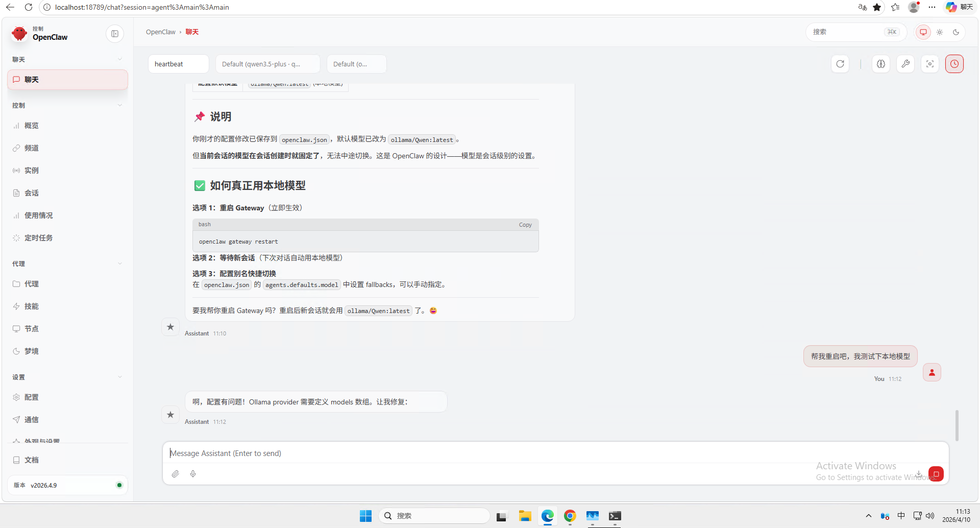The width and height of the screenshot is (980, 528).
Task: Stop the response with the red stop button
Action: (x=936, y=474)
